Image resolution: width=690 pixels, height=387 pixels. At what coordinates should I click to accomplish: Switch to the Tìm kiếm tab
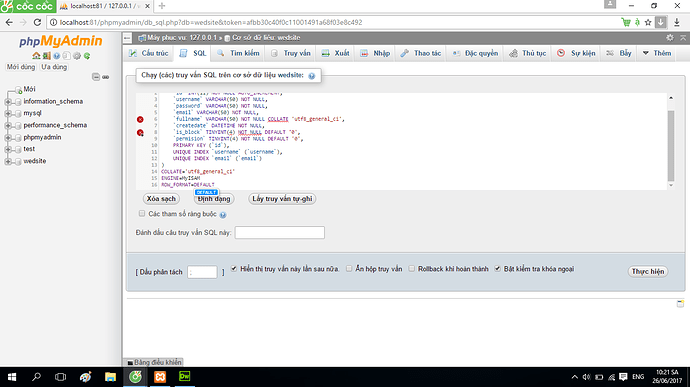click(x=238, y=53)
